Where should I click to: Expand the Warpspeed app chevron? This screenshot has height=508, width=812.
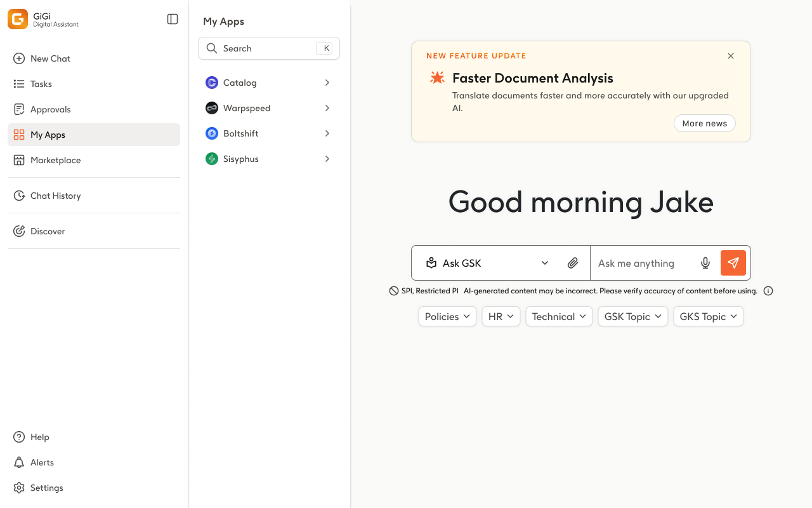[x=327, y=108]
